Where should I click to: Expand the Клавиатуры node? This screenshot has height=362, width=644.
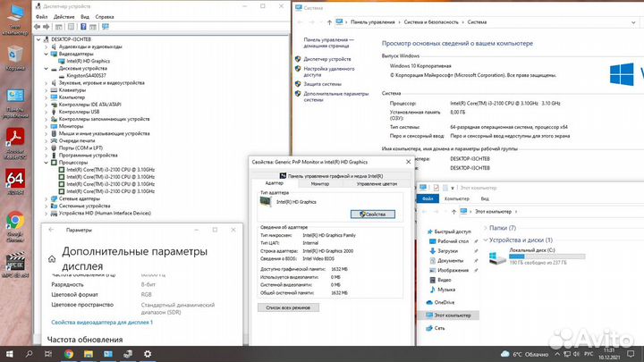point(47,90)
